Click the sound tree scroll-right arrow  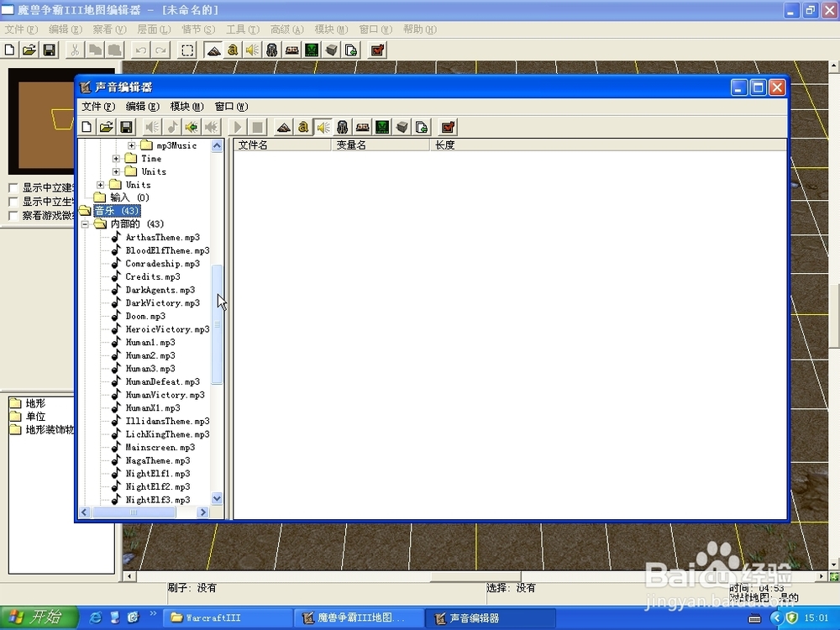point(202,512)
